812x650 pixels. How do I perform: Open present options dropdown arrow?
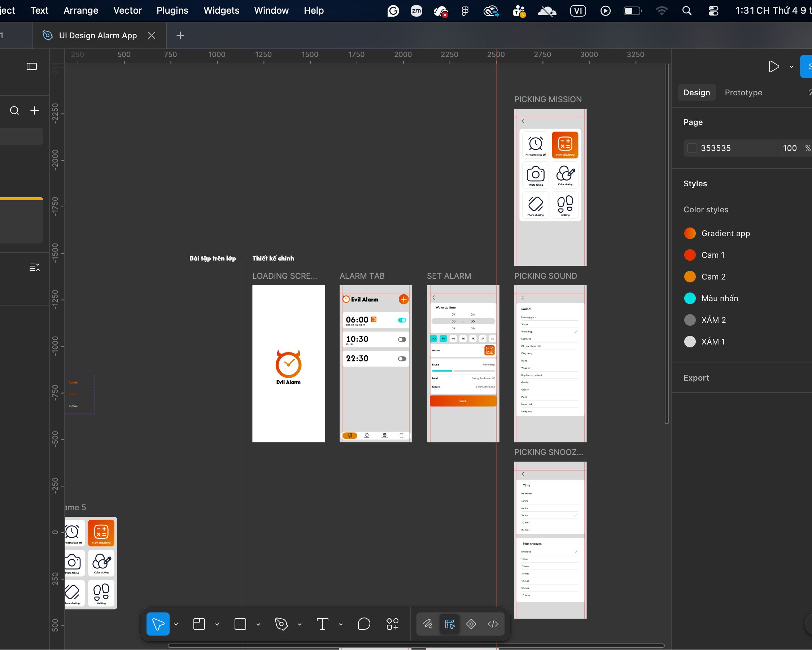click(x=791, y=67)
